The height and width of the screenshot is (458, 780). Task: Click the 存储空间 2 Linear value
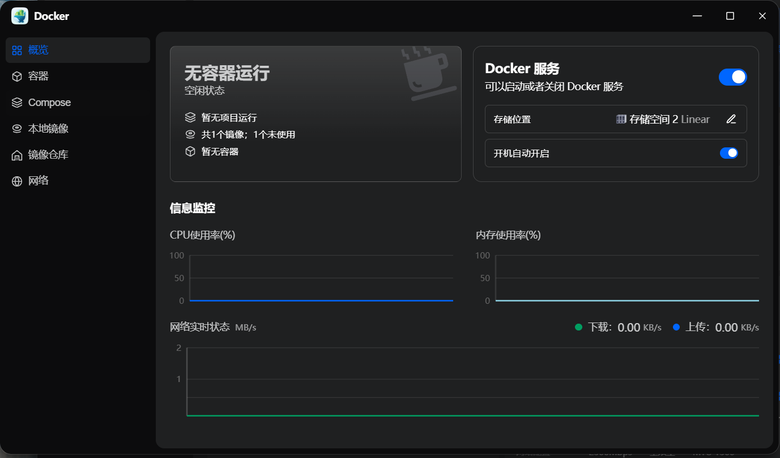point(669,119)
